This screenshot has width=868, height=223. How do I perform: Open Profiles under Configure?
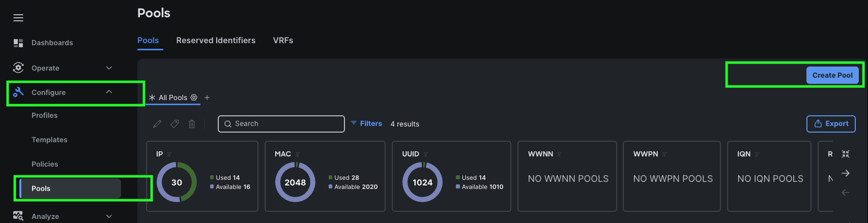(x=44, y=115)
